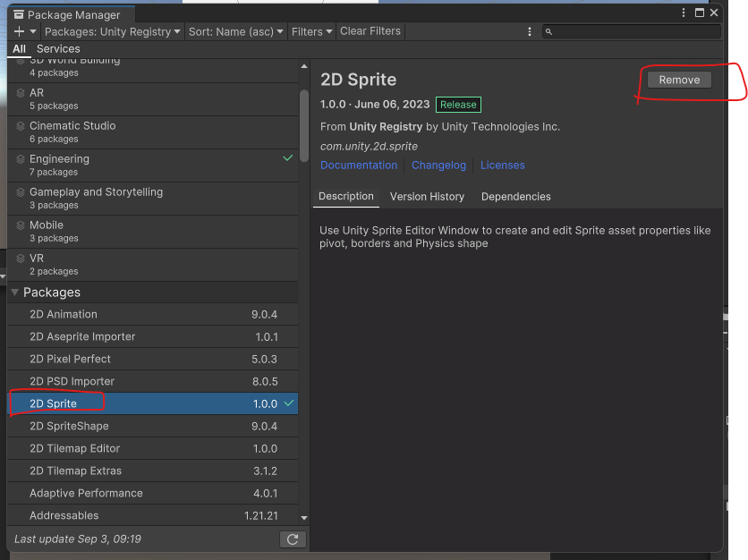The width and height of the screenshot is (748, 560).
Task: Select the 2D PSD Importer package
Action: pos(153,381)
